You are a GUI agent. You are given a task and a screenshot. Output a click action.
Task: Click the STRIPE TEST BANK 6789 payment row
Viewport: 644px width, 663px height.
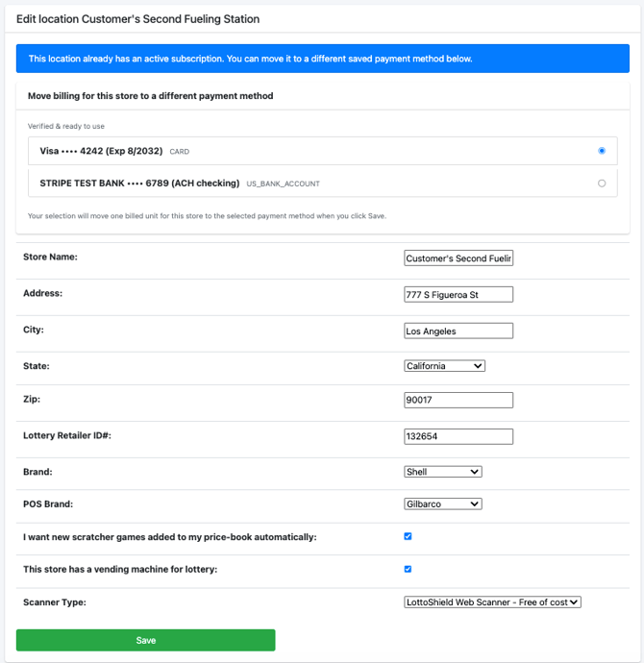[288, 183]
